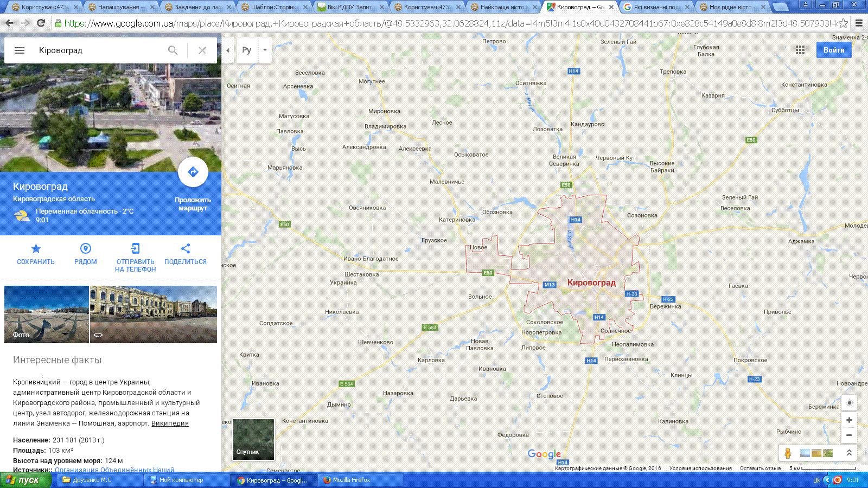Click the Проложить маршрут directions button

(x=193, y=172)
